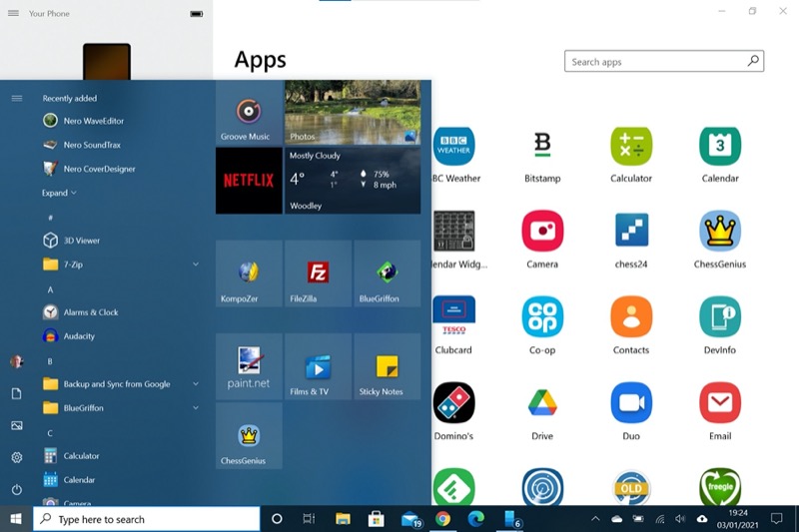Open the Films & TV tile
The height and width of the screenshot is (532, 799).
(x=318, y=366)
